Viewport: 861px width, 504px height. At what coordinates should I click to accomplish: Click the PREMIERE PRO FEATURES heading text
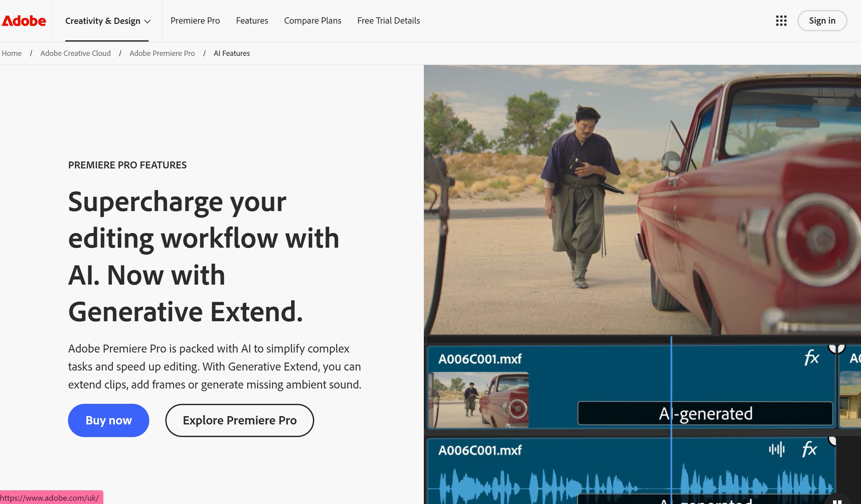127,165
